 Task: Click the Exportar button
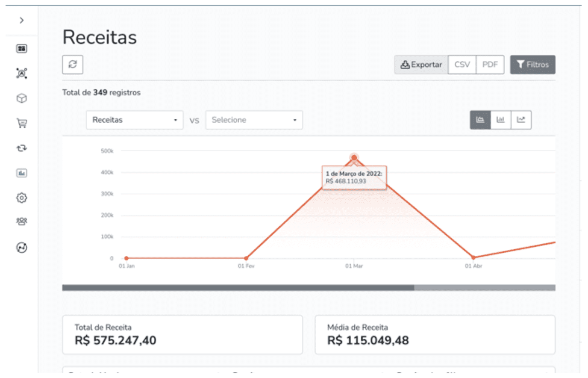tap(421, 65)
